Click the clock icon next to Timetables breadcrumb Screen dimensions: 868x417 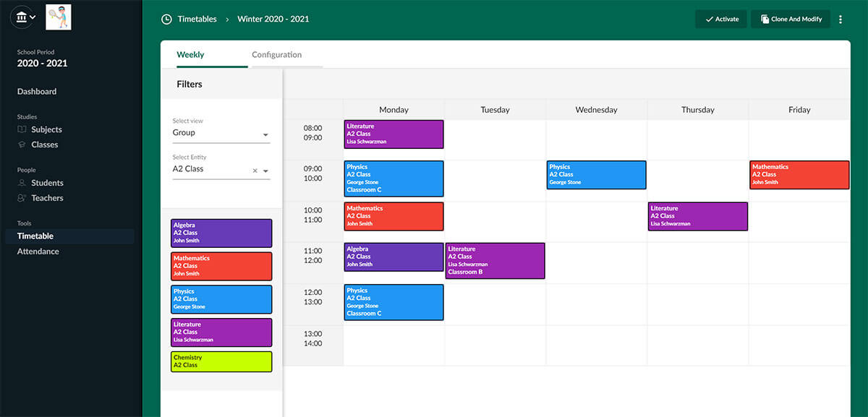tap(166, 19)
